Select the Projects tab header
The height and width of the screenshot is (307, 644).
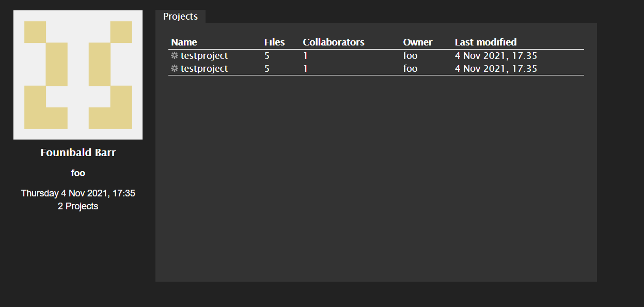(x=180, y=16)
